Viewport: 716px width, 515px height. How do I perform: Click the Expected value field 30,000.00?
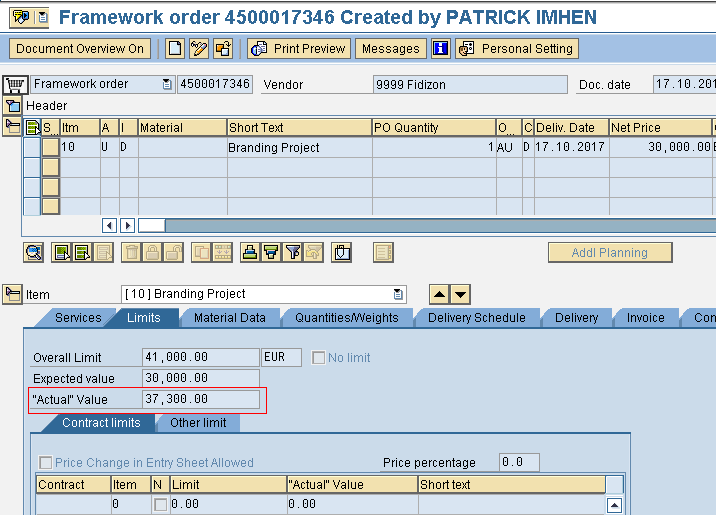201,378
